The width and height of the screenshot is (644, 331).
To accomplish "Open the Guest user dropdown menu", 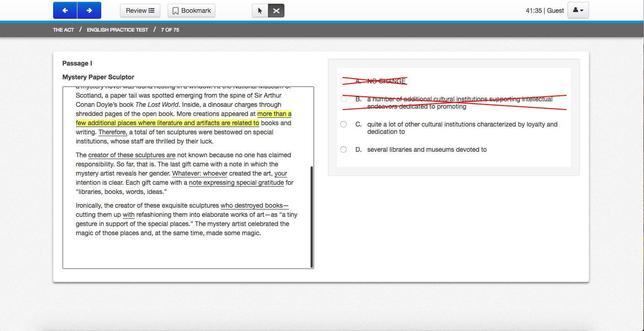I will (x=578, y=11).
